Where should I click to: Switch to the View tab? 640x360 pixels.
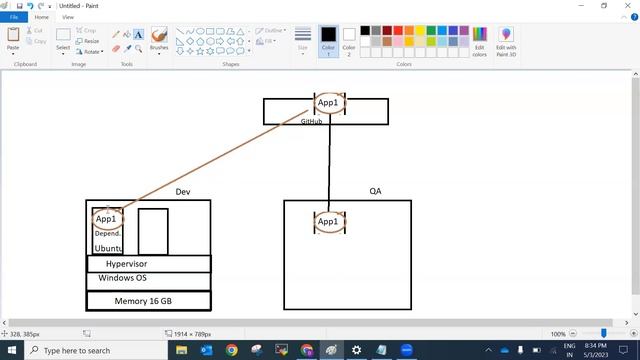click(68, 17)
